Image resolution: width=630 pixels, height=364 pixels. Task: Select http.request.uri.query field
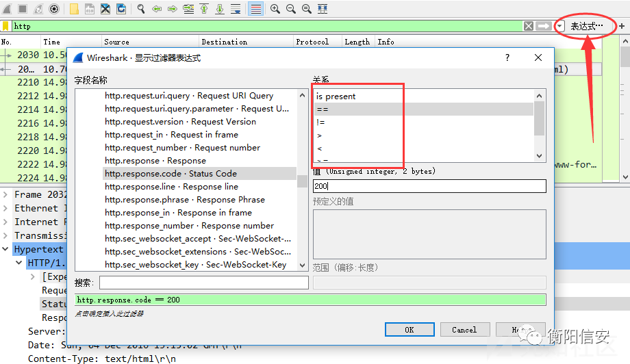pos(189,96)
